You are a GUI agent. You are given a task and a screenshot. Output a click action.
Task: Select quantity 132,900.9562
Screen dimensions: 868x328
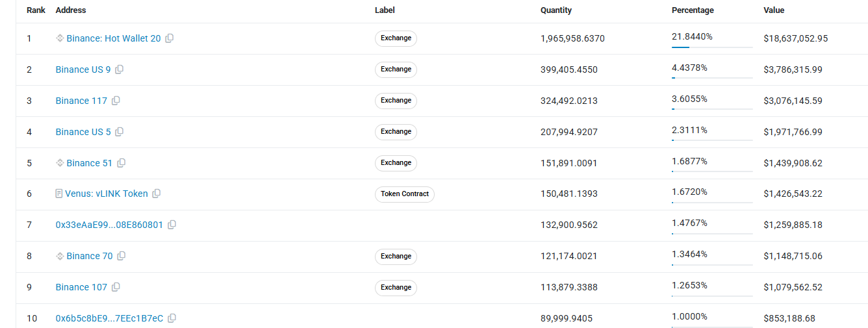click(x=569, y=225)
